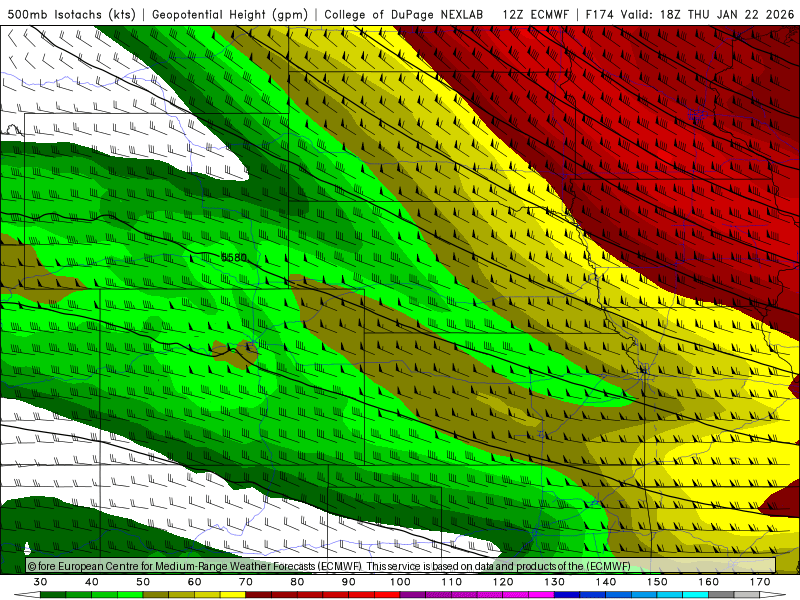Click the 40 value on the color scale
The image size is (800, 600).
[92, 582]
